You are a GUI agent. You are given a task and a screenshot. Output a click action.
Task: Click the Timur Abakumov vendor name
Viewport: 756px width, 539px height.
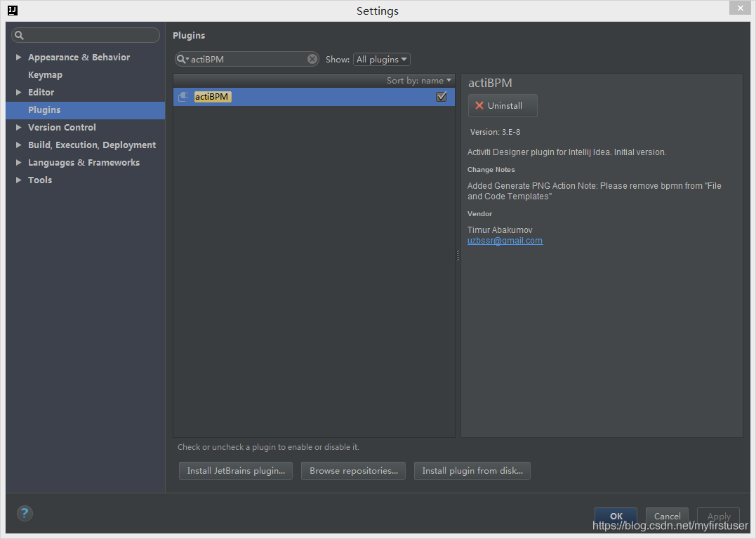pos(500,230)
